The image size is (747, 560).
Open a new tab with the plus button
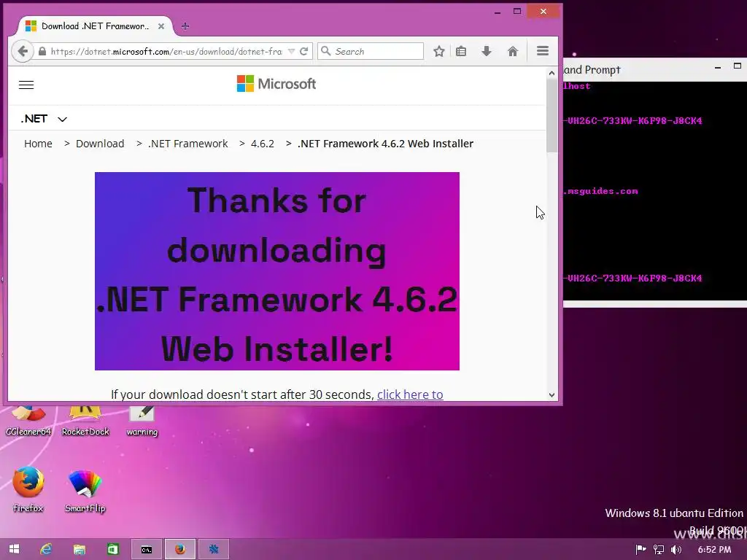pos(185,27)
